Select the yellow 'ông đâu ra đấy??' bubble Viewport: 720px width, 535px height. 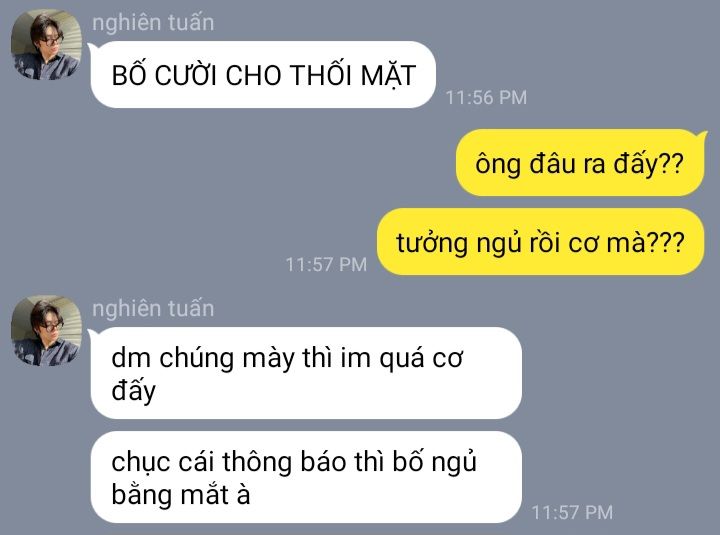[x=580, y=163]
